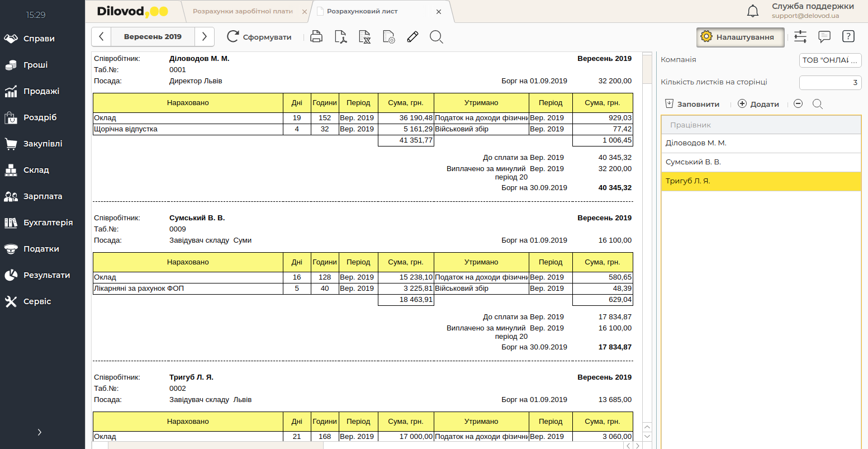This screenshot has height=449, width=868.
Task: Remove employee with the minus circle icon
Action: click(798, 104)
